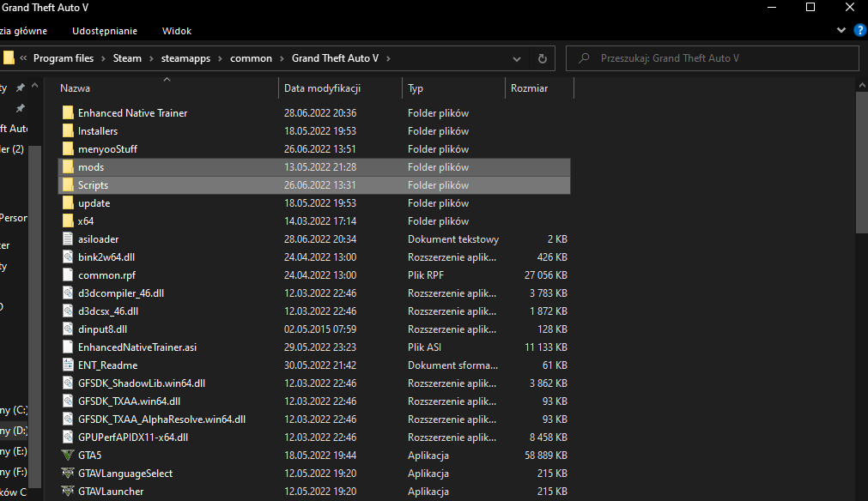Click the d3dcsx_46.dll file icon
Screen dimensions: 868x501
click(x=68, y=311)
